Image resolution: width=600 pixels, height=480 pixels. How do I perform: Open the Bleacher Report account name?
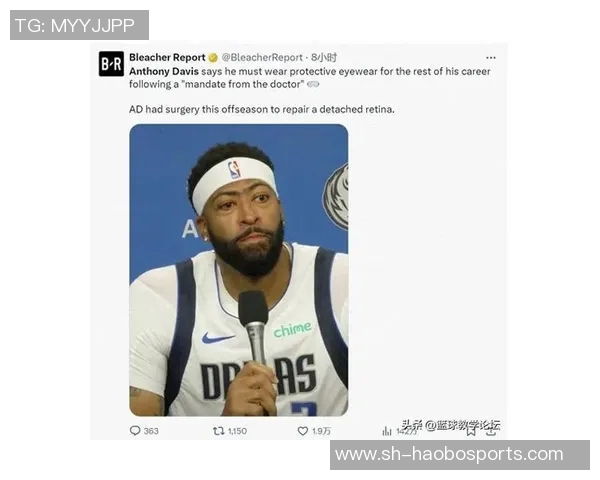167,57
